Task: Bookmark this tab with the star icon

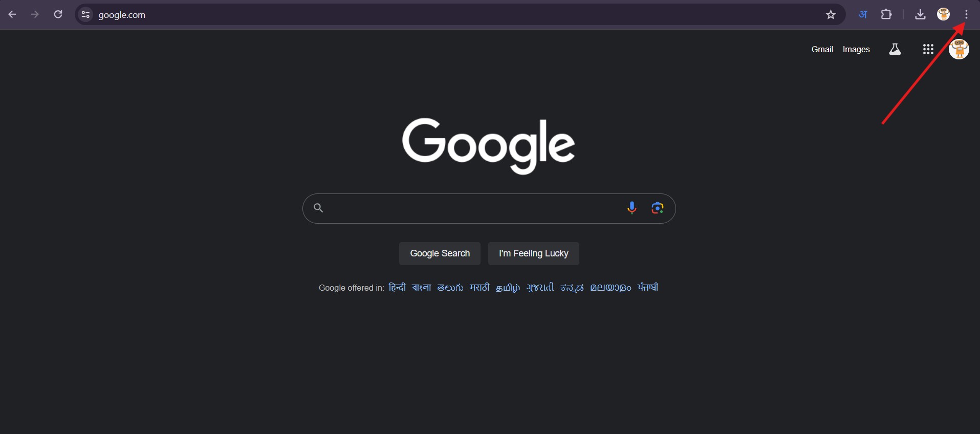Action: click(x=831, y=15)
